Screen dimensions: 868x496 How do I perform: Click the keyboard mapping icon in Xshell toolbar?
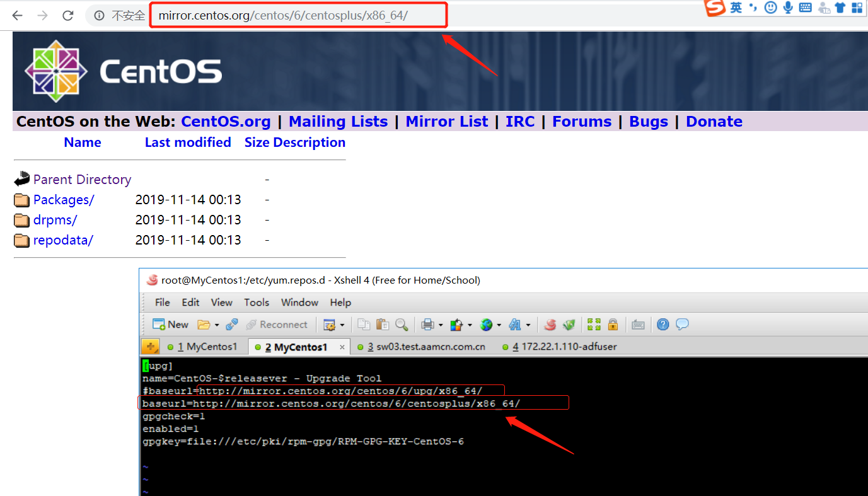point(638,325)
